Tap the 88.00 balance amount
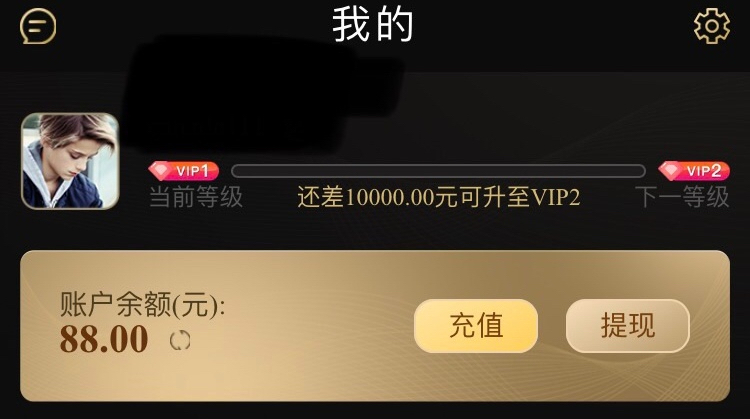 point(104,339)
